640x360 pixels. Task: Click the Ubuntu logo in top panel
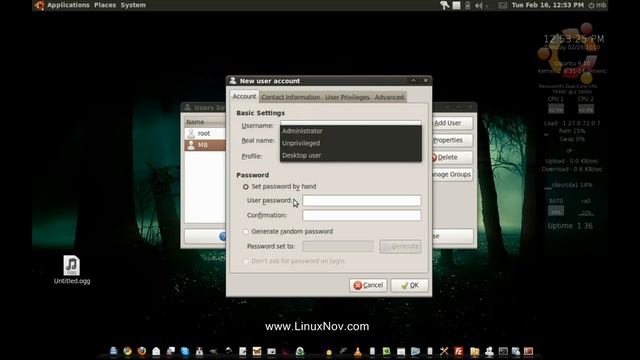coord(39,5)
